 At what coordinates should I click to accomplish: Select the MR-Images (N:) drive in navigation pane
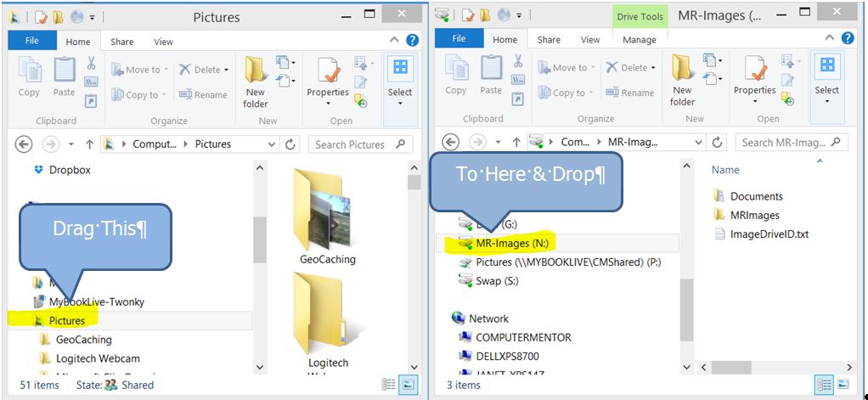(x=513, y=243)
